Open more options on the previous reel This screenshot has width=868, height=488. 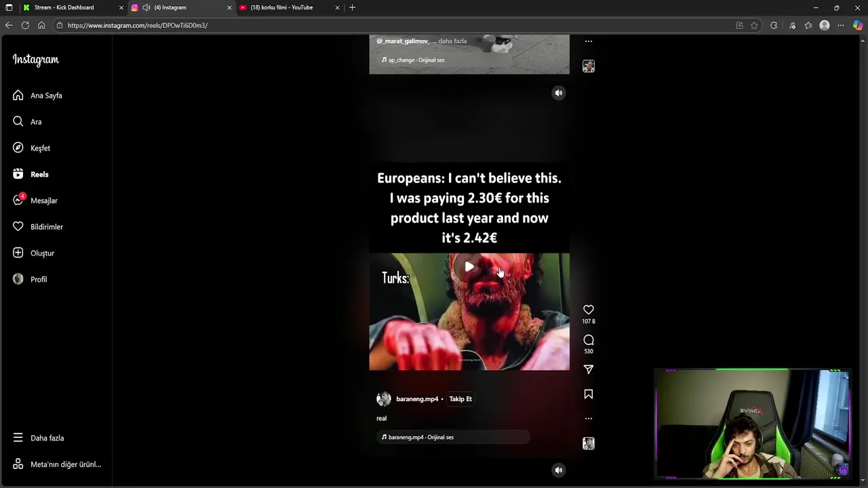click(x=589, y=41)
